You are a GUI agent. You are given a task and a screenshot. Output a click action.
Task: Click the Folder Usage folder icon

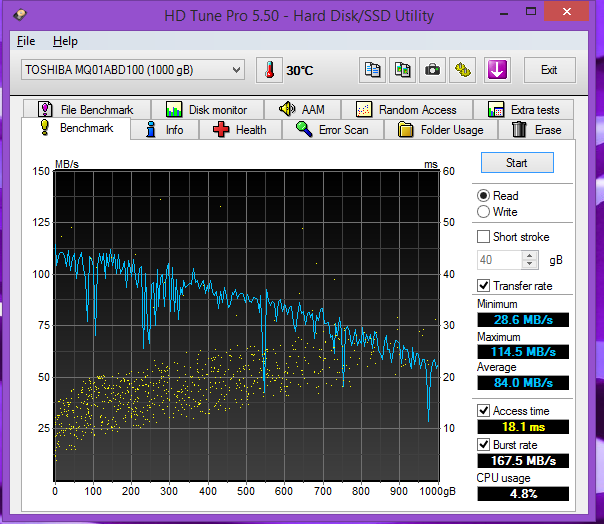point(405,129)
